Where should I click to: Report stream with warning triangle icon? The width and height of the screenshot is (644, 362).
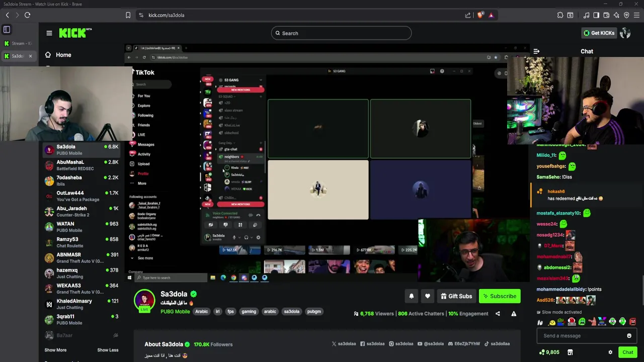[x=514, y=314]
